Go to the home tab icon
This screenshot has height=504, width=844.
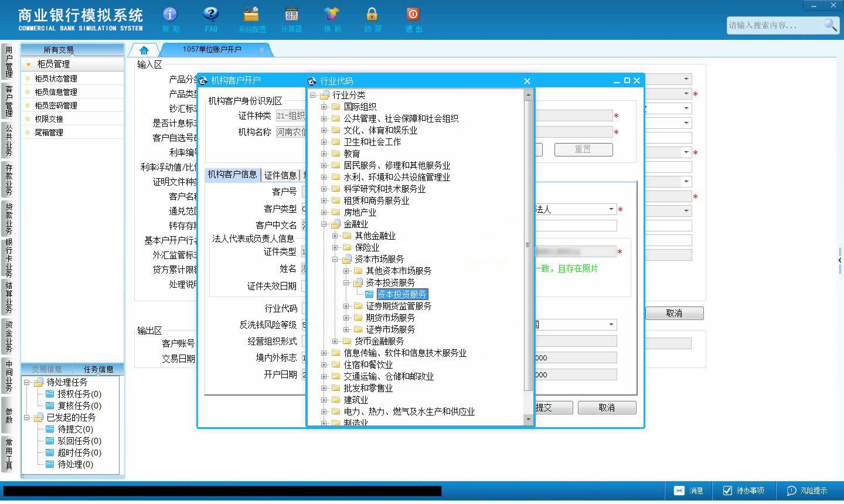144,50
